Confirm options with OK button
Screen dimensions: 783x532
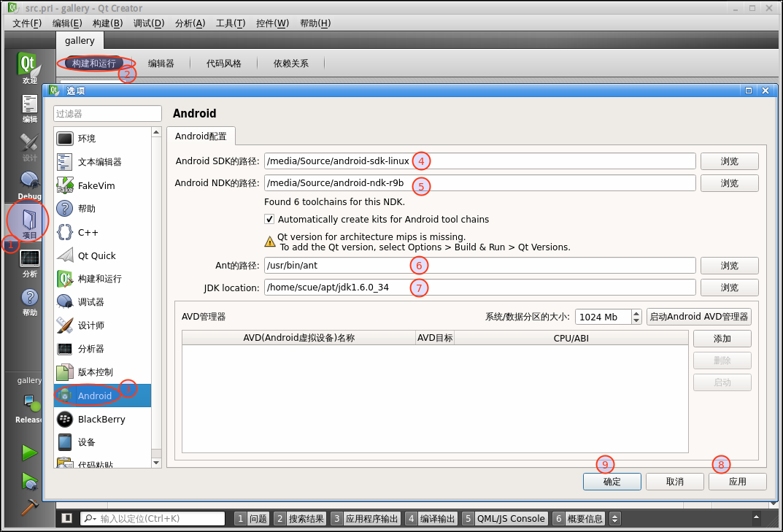[612, 482]
